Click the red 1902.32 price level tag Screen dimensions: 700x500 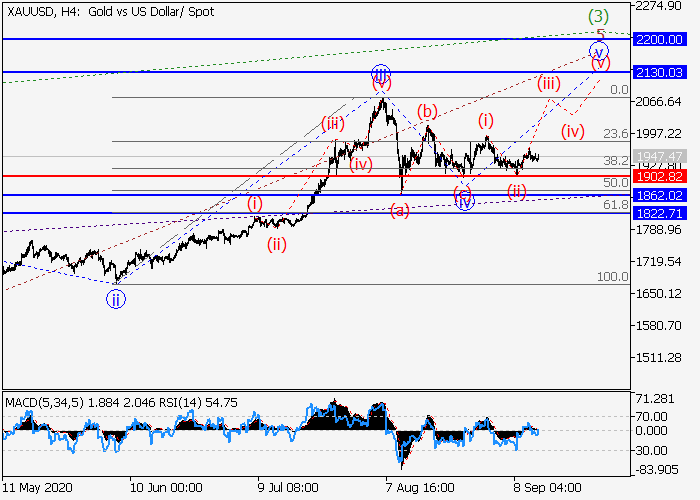click(666, 176)
